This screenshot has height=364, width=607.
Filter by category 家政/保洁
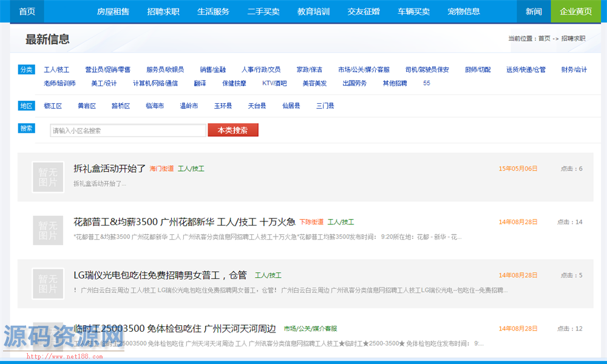tap(310, 70)
